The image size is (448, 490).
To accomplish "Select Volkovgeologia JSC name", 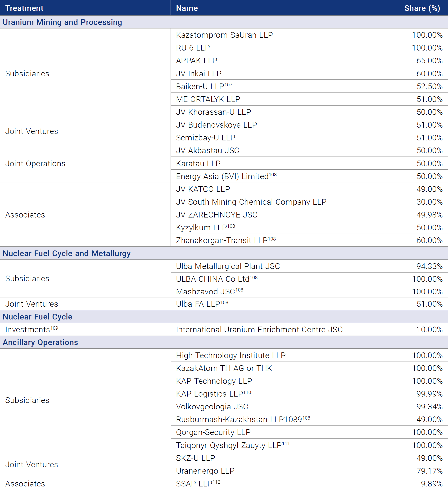I will point(212,407).
